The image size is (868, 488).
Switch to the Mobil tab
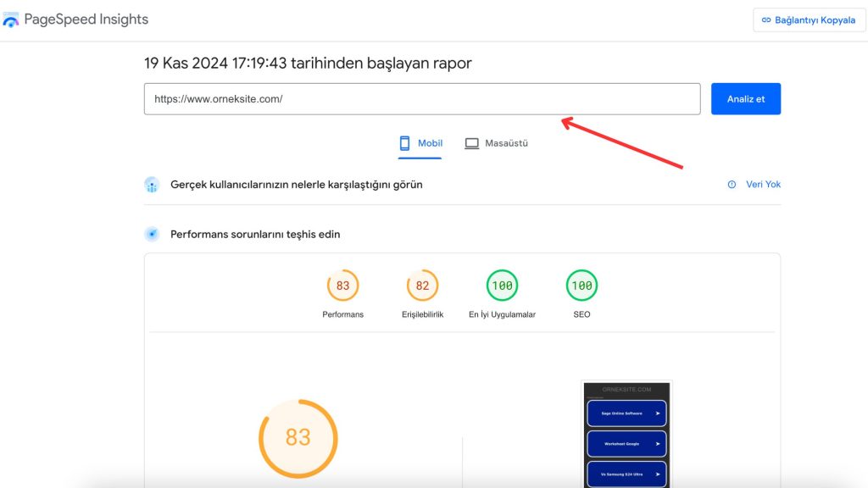pyautogui.click(x=420, y=143)
